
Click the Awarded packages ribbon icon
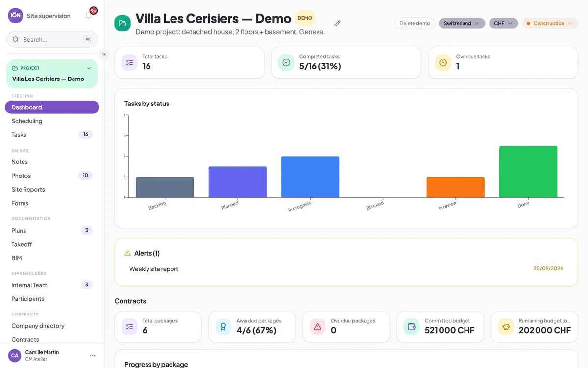click(223, 327)
